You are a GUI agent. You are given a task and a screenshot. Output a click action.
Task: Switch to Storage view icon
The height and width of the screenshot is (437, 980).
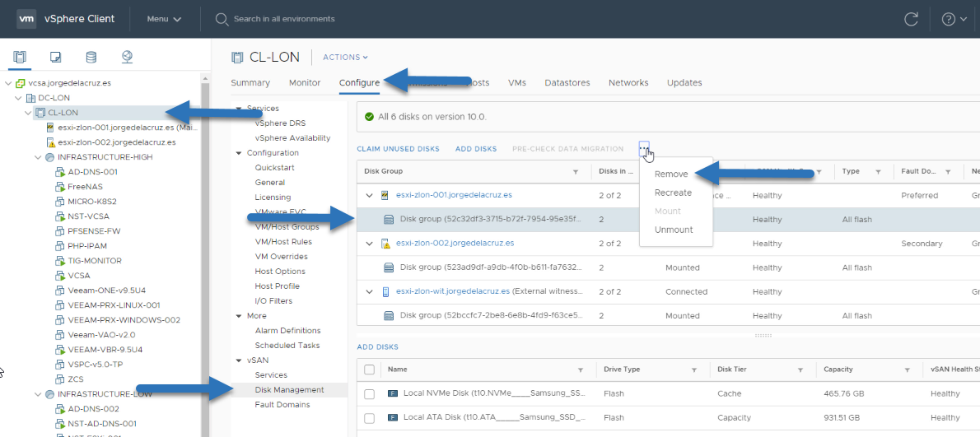[x=91, y=58]
